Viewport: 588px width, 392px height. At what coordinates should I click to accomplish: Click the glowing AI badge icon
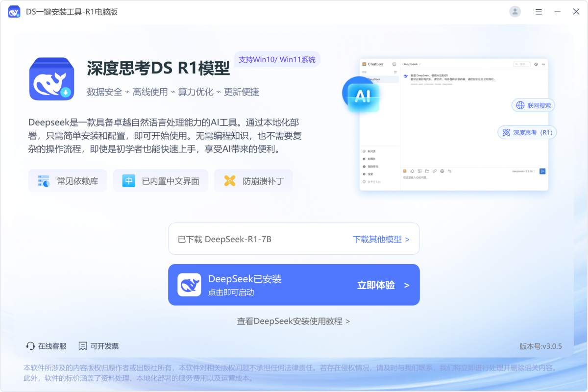coord(362,96)
